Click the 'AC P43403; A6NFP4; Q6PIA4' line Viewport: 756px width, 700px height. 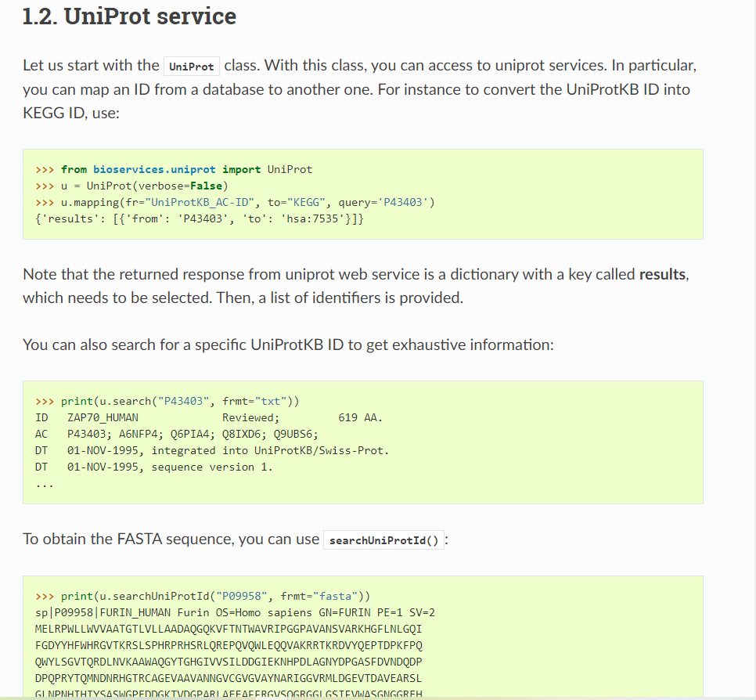tap(176, 434)
